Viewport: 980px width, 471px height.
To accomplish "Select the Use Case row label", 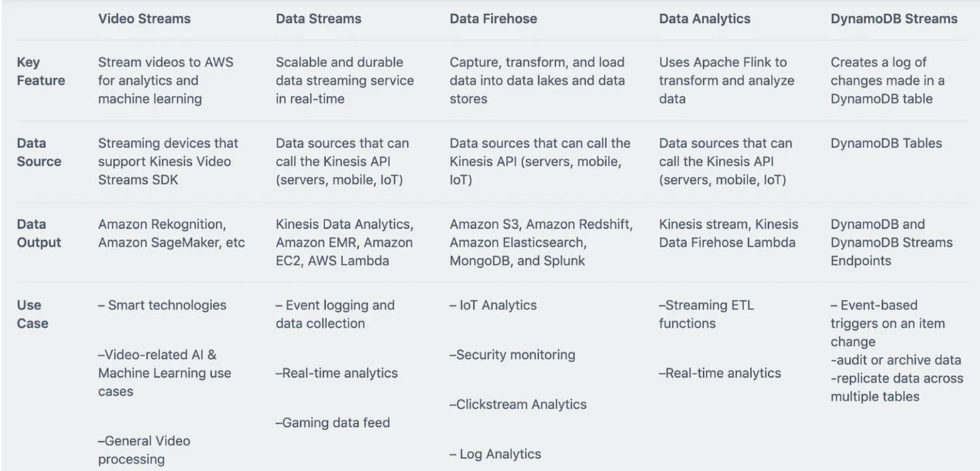I will click(32, 314).
